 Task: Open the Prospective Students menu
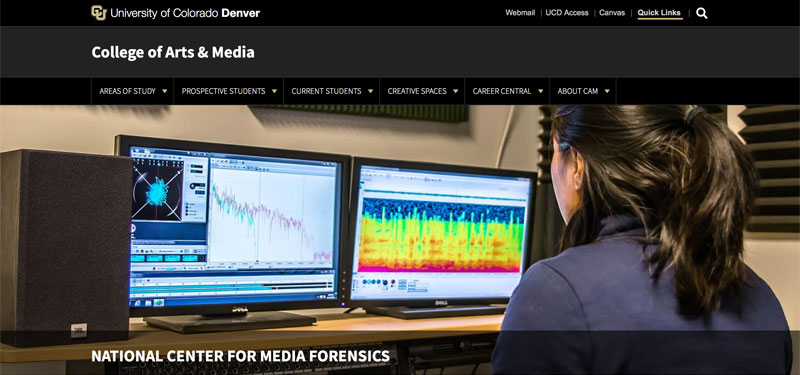coord(223,91)
